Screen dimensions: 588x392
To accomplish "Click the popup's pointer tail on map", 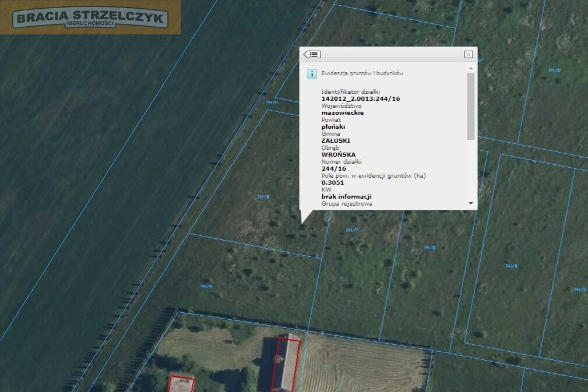I will click(306, 217).
